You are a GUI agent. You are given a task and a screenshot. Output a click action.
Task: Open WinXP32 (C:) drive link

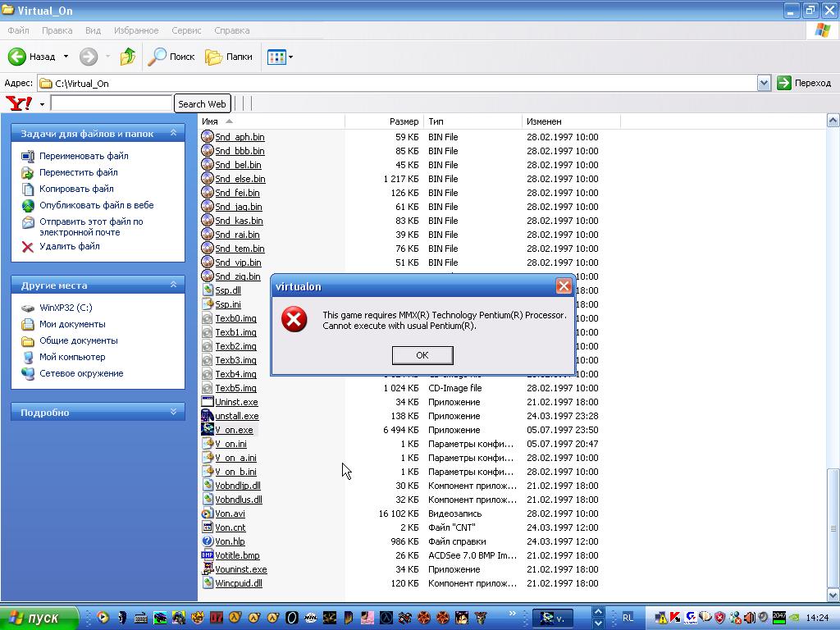(66, 308)
